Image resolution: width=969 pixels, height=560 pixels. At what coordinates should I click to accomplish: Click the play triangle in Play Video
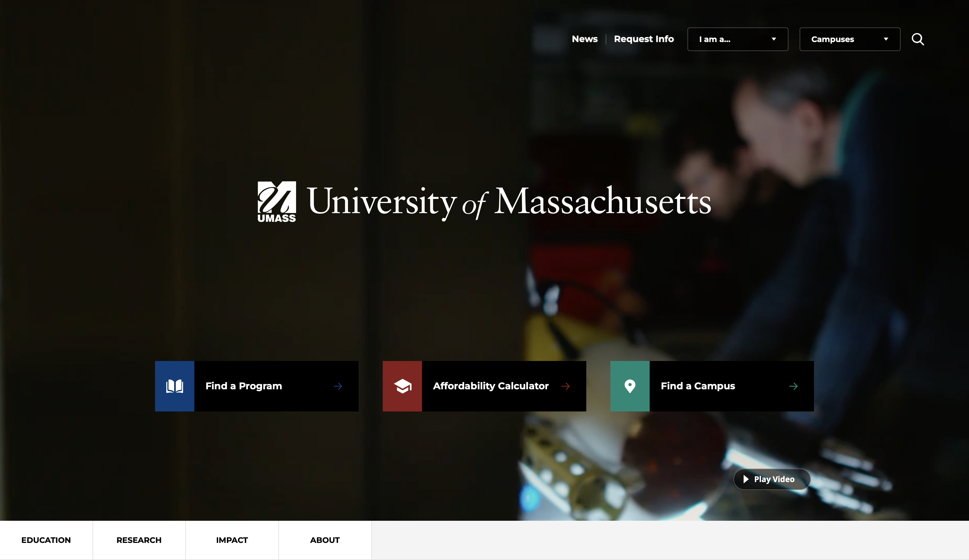pos(746,479)
